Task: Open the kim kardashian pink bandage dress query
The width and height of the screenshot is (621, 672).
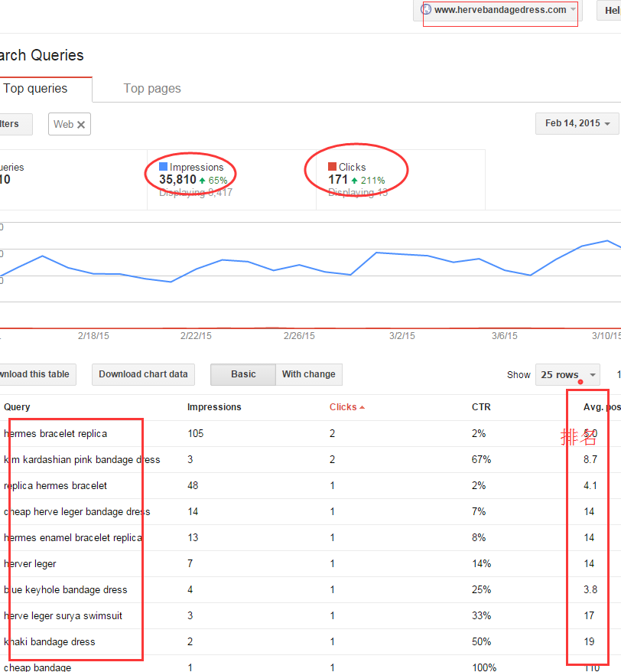Action: click(x=83, y=460)
